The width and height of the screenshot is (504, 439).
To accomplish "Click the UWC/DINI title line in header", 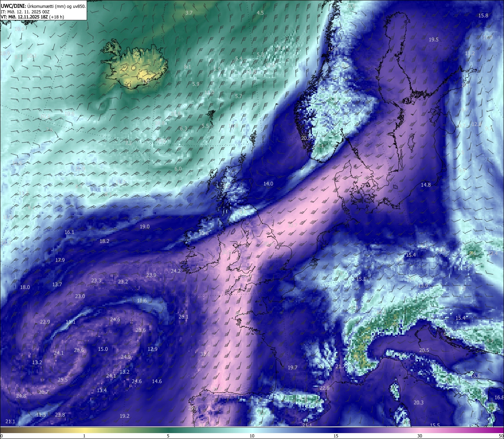I will (43, 6).
